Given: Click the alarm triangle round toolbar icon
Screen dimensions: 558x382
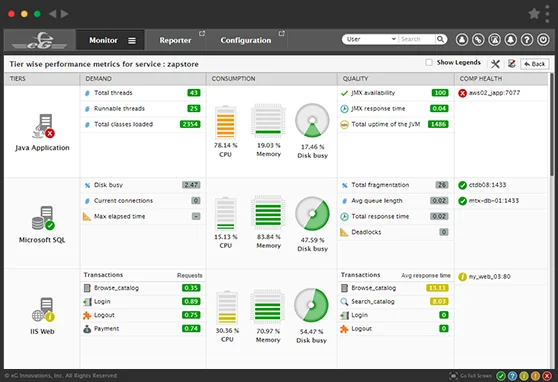Looking at the screenshot, I should 494,40.
